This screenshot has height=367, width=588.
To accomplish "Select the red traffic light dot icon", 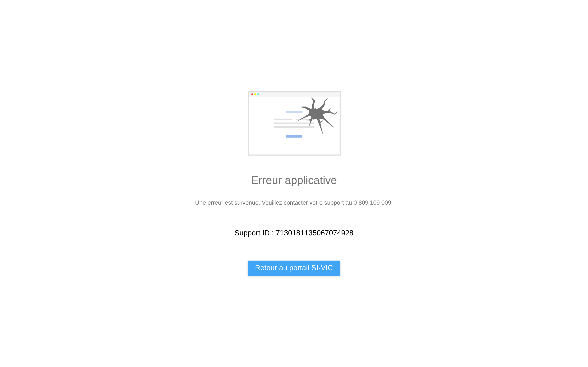I will (252, 94).
